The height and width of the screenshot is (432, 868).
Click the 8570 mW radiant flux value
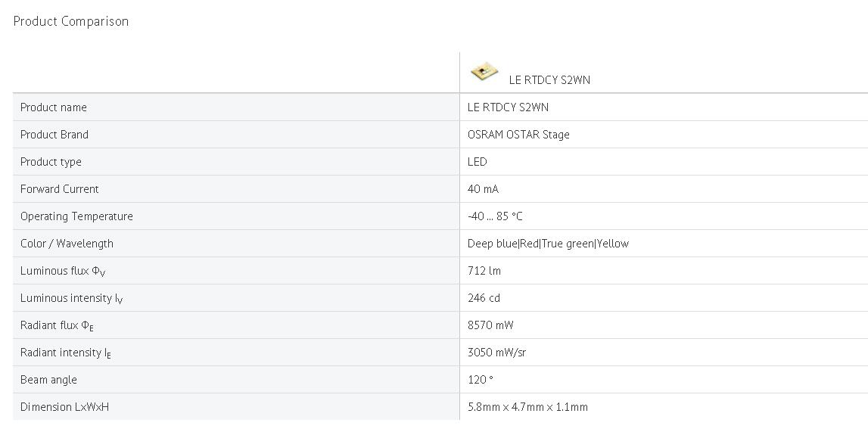490,325
